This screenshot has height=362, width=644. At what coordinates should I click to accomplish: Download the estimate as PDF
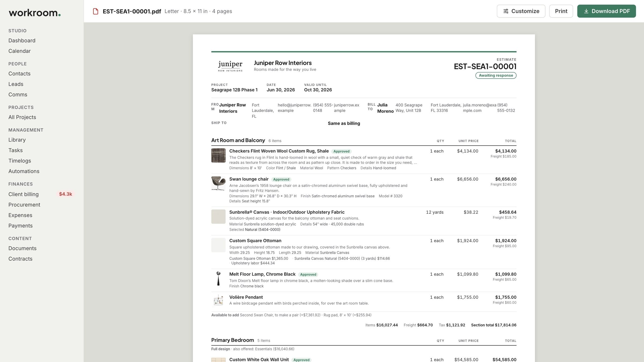point(606,11)
